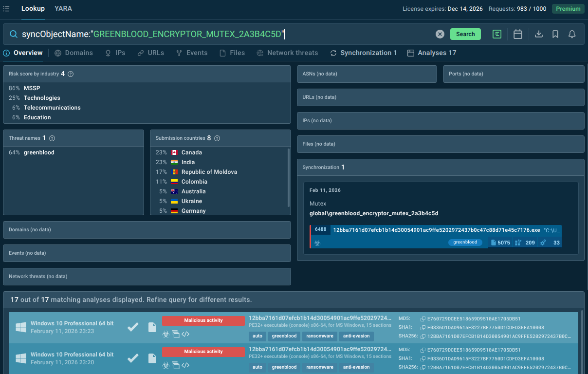
Task: Switch to the YARA tab
Action: [63, 9]
